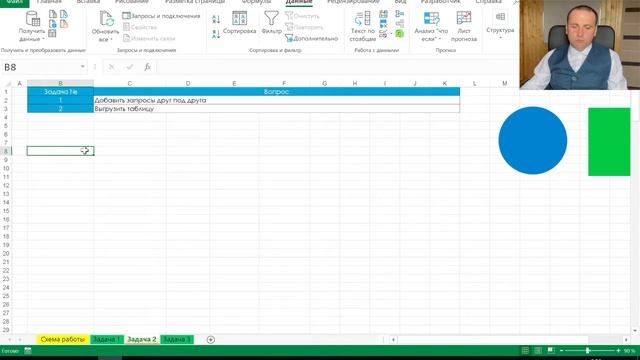Click the green Data Model icon
This screenshot has height=360, width=640.
[400, 34]
